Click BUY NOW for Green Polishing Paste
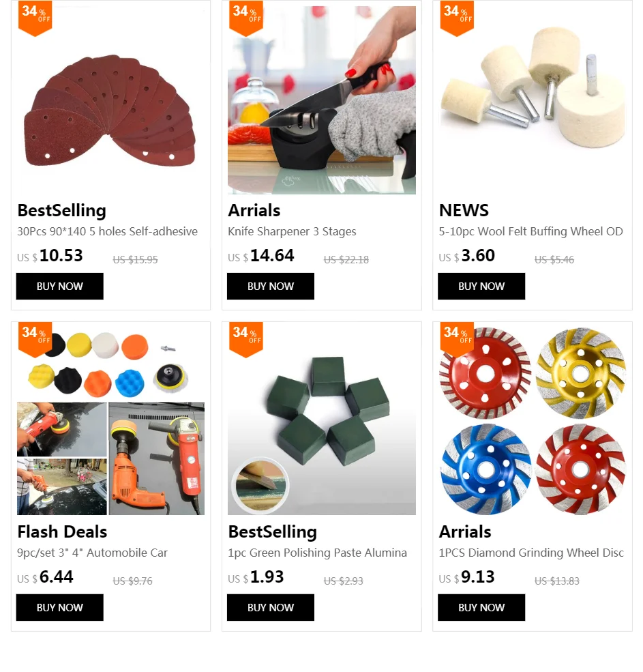This screenshot has width=643, height=672. pos(270,607)
